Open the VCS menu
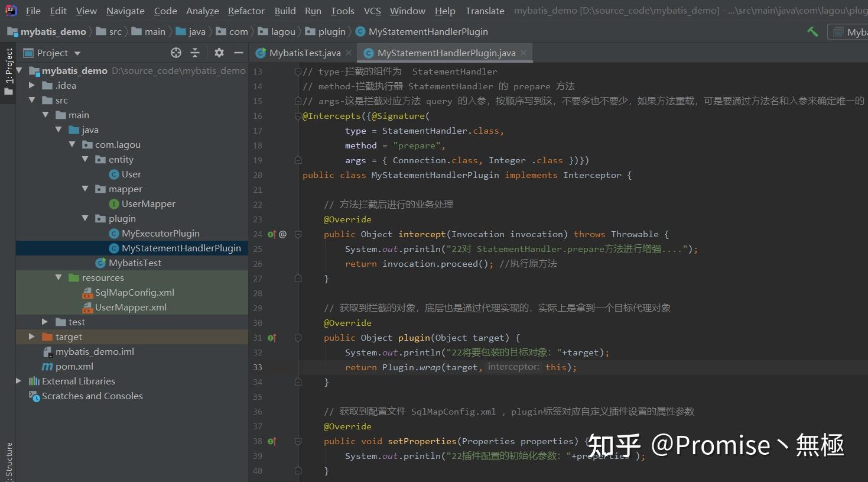This screenshot has width=868, height=482. tap(372, 11)
